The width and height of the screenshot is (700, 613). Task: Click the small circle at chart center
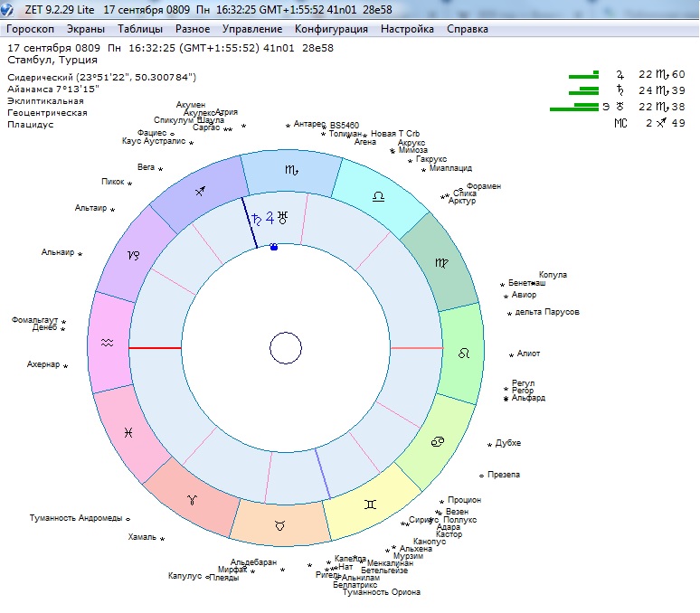tap(286, 348)
